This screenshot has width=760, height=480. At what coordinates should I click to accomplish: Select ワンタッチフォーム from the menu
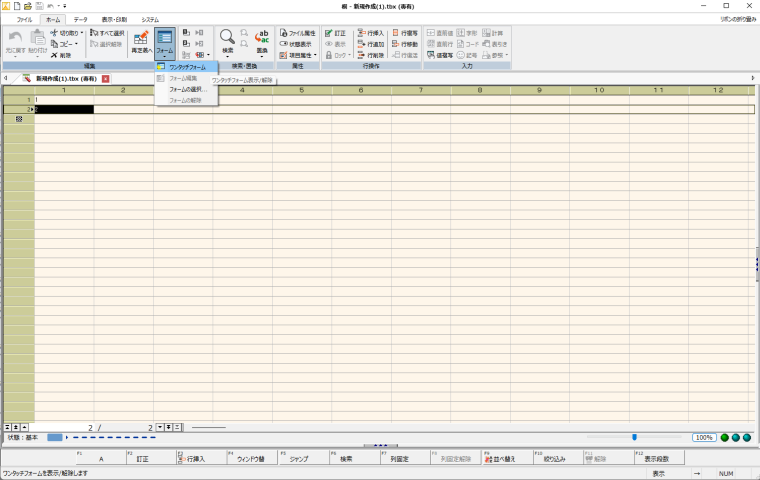tap(187, 67)
